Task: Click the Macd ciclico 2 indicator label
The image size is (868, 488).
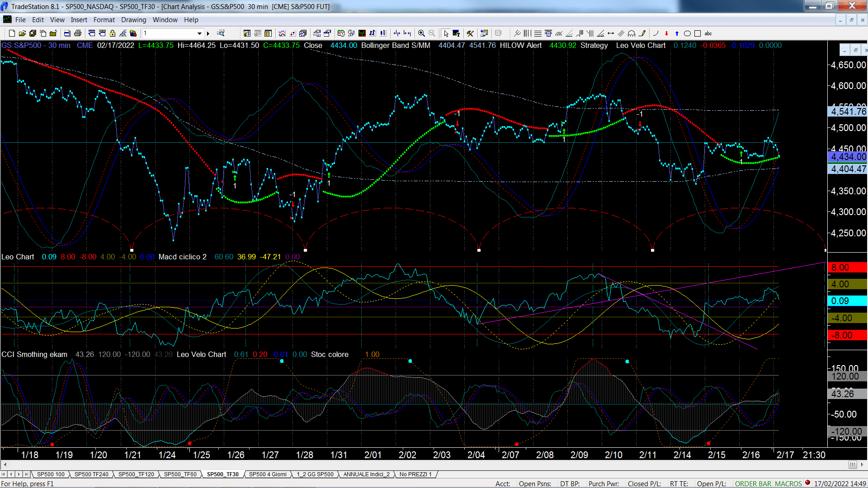Action: (x=182, y=257)
